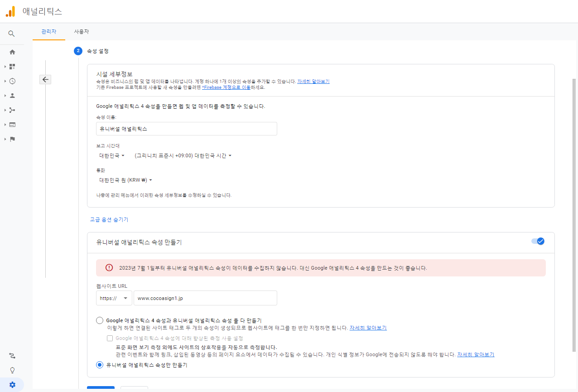Select the 유니버설 애널리틱스 속성만 만들기 radio button

tap(99, 364)
